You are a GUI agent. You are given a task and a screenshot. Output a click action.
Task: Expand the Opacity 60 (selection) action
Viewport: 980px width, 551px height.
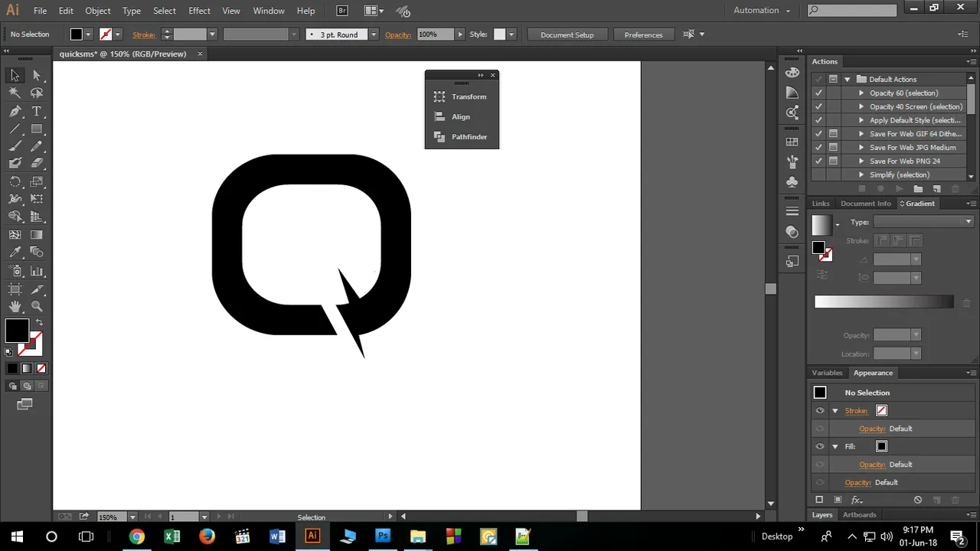pos(861,93)
